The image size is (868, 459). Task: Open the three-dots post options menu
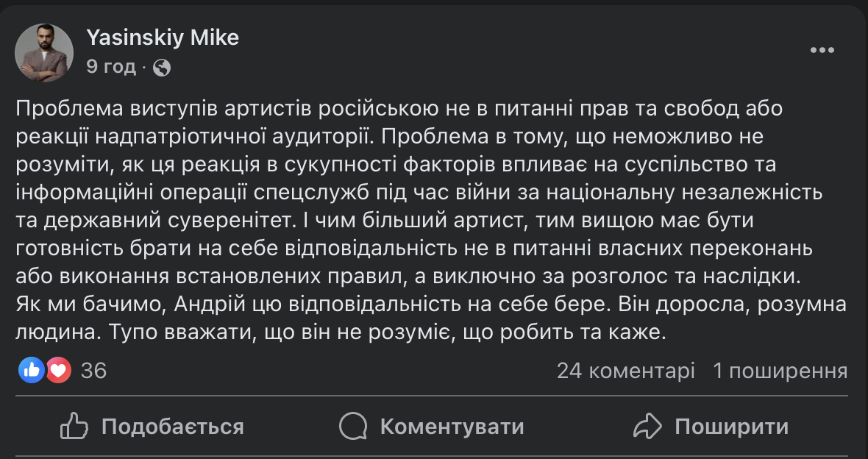(x=822, y=51)
